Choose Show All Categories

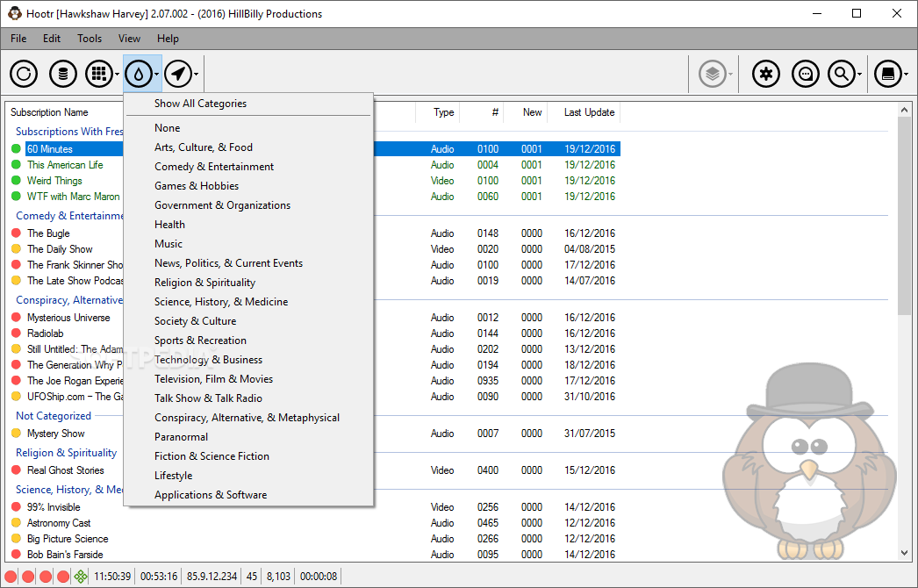pyautogui.click(x=248, y=104)
